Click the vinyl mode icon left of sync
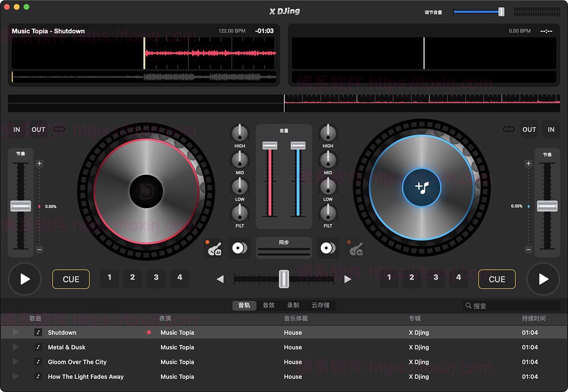The image size is (568, 392). click(240, 248)
